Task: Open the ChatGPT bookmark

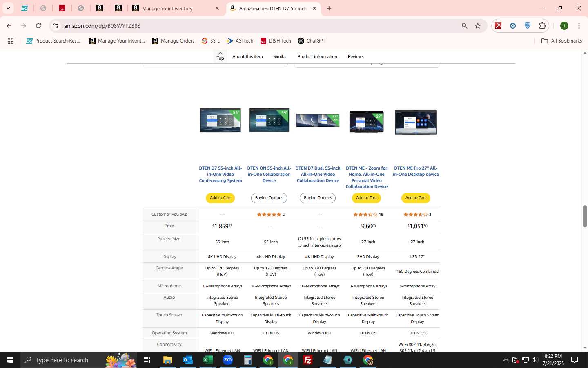Action: pyautogui.click(x=312, y=41)
